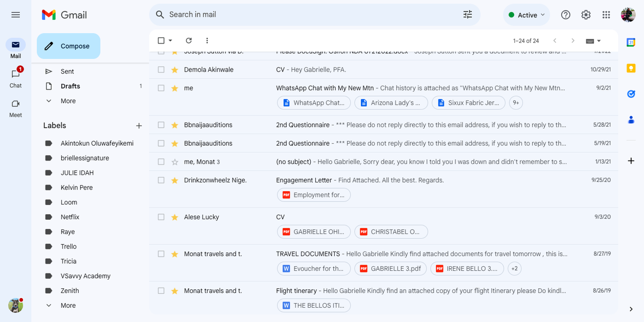Create new label plus icon

(139, 126)
